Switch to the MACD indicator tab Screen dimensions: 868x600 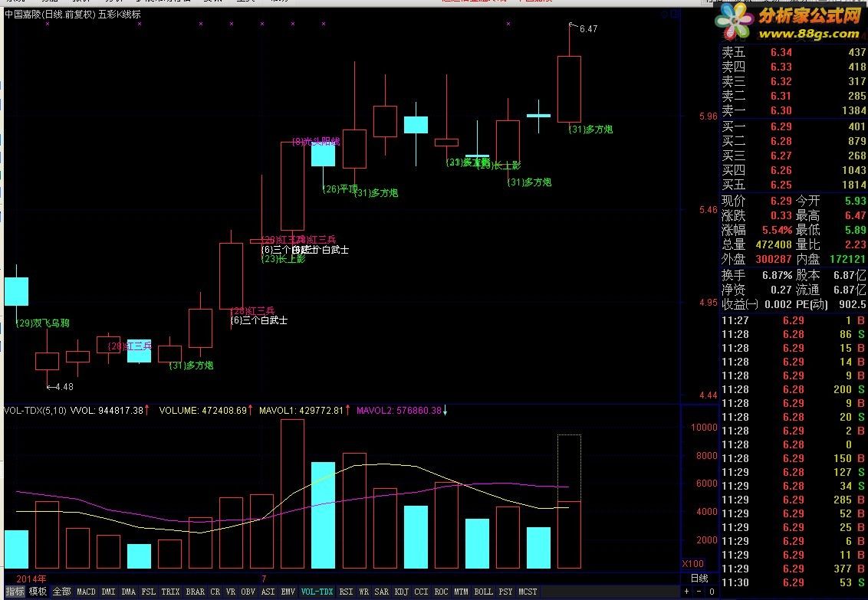86,592
